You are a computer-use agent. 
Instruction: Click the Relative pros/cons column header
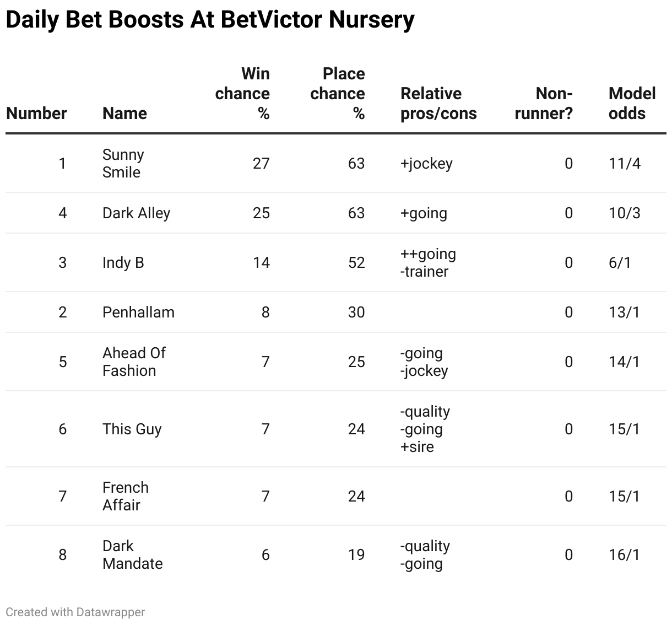[438, 104]
